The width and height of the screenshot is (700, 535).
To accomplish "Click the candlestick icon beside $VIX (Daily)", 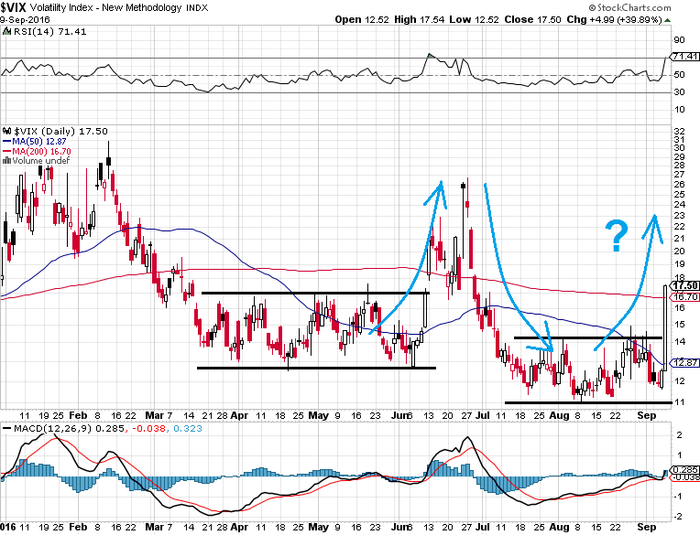I will pyautogui.click(x=7, y=131).
